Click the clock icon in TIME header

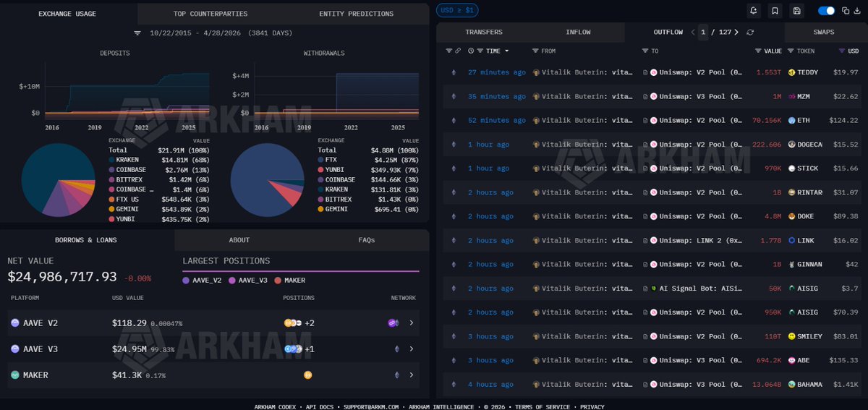[472, 51]
